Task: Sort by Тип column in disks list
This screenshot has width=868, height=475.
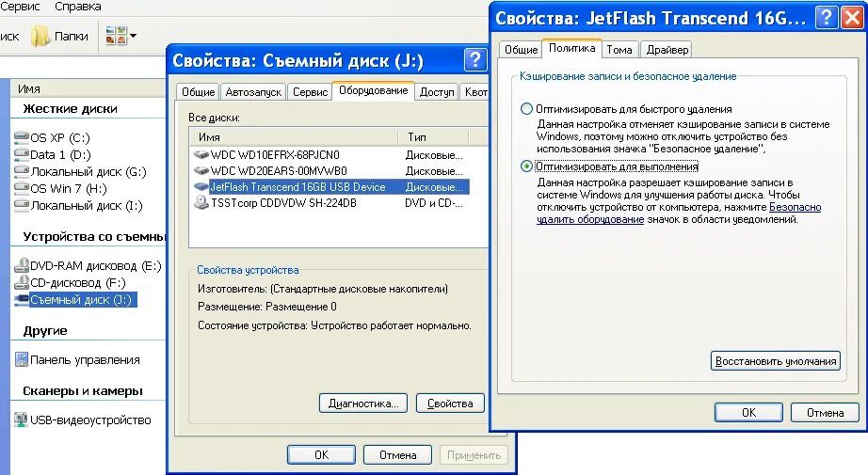Action: tap(433, 136)
